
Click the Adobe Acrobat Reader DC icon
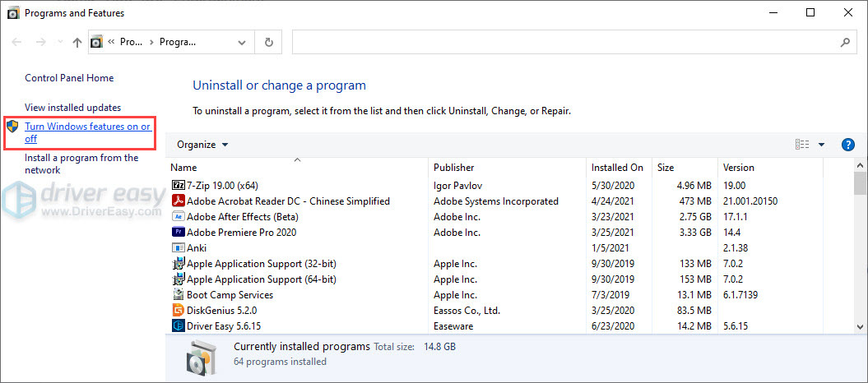[x=179, y=201]
